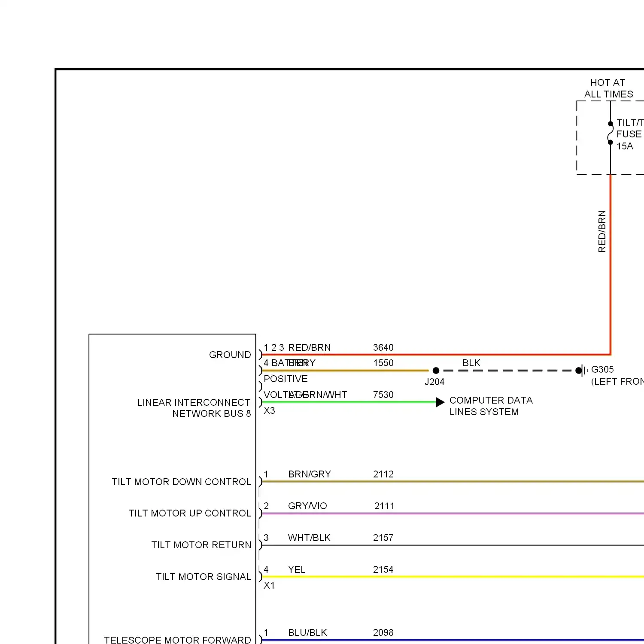Click circuit number 2112
Image resolution: width=644 pixels, height=644 pixels.
pos(383,474)
